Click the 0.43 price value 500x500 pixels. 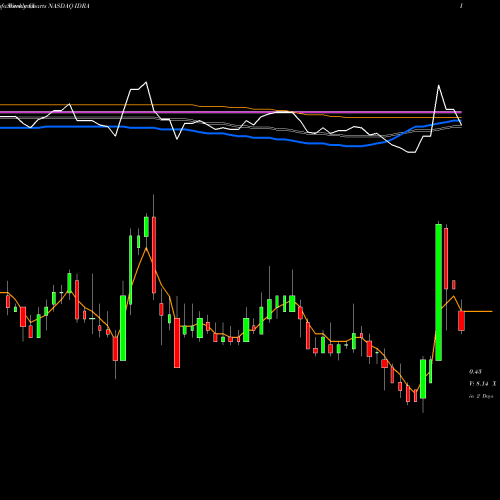475,371
